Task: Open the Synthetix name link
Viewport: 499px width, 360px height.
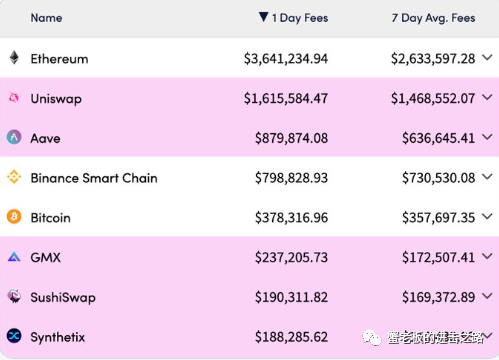Action: pyautogui.click(x=58, y=337)
